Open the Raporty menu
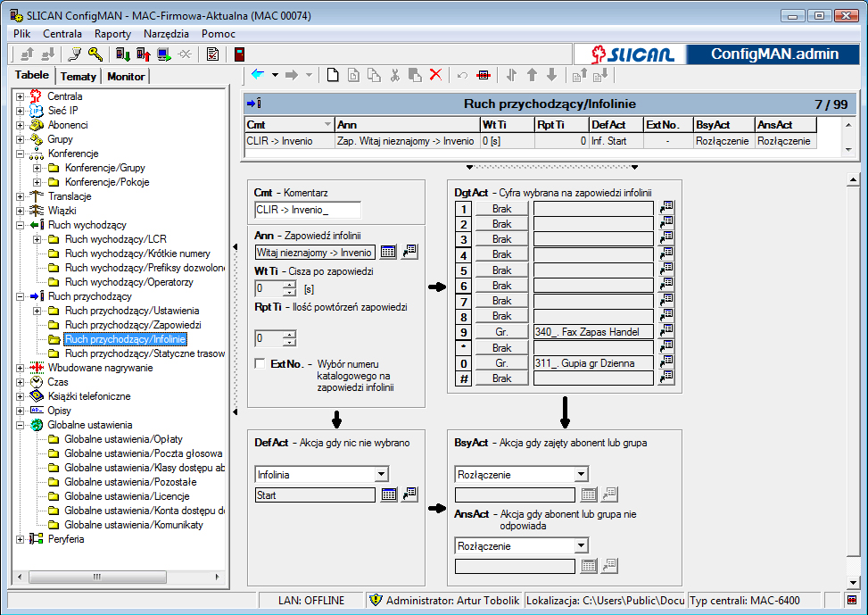Image resolution: width=868 pixels, height=615 pixels. [x=113, y=34]
